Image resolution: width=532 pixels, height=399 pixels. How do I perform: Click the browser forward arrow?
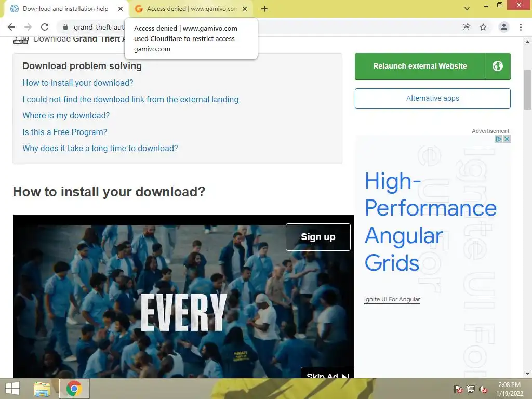pos(28,27)
